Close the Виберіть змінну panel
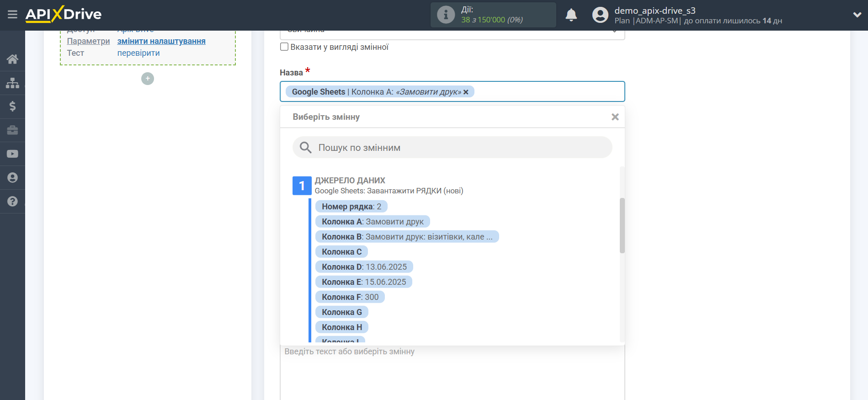This screenshot has width=868, height=400. point(615,117)
